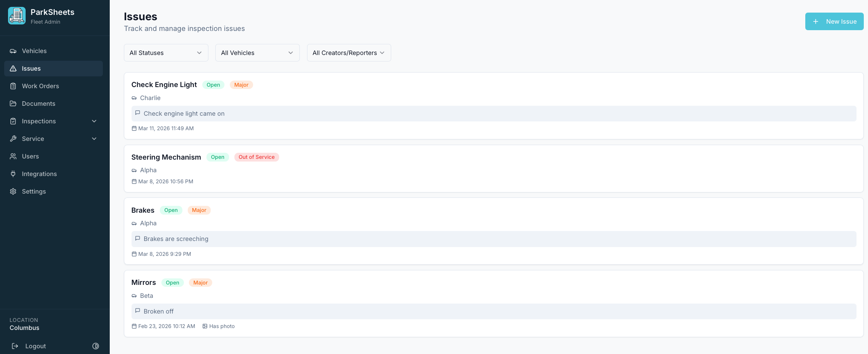Viewport: 868px width, 354px height.
Task: Click the Integrations plug icon
Action: [x=13, y=174]
